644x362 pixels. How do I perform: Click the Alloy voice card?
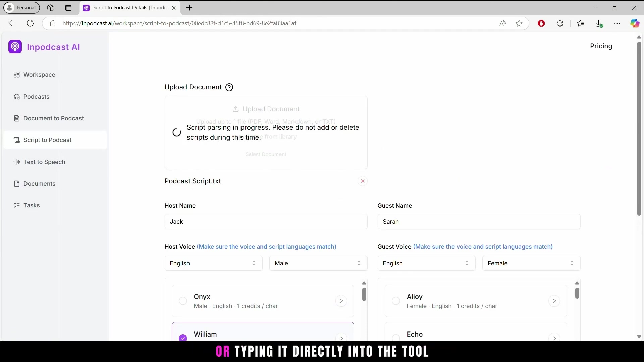476,301
